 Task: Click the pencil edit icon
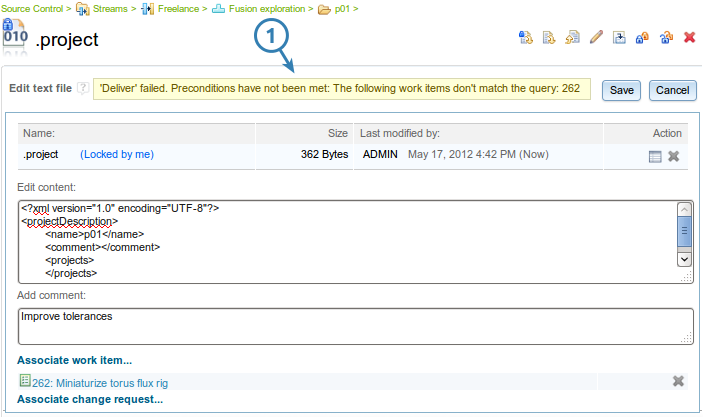pyautogui.click(x=596, y=38)
